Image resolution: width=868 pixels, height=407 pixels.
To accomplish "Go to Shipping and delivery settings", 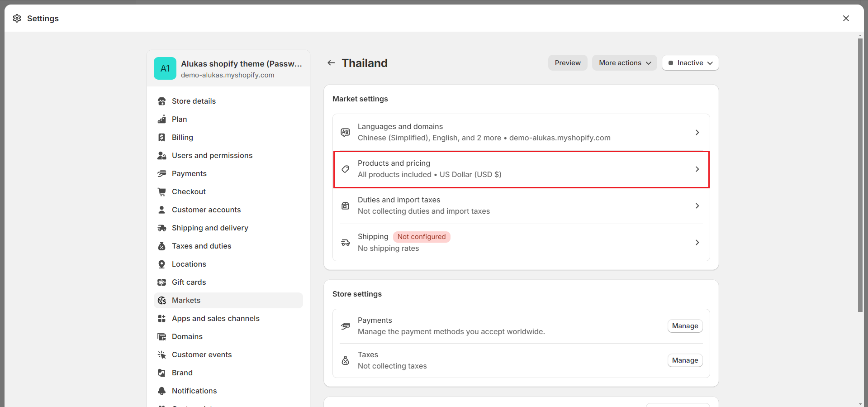I will click(210, 228).
